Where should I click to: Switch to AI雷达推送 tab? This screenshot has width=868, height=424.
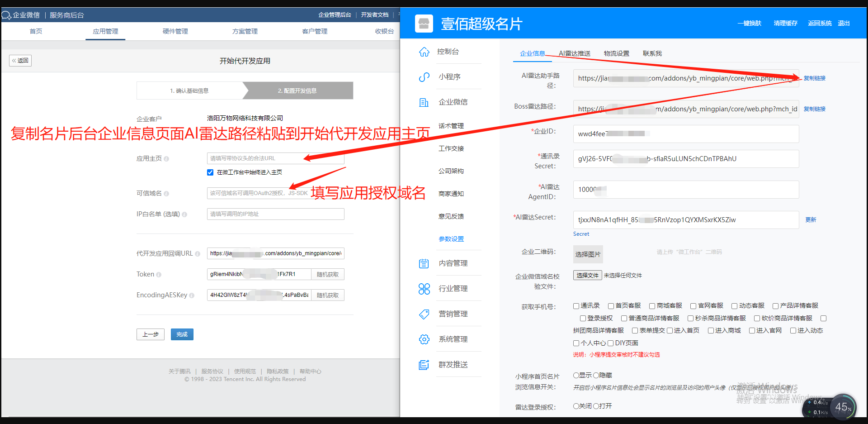click(575, 53)
